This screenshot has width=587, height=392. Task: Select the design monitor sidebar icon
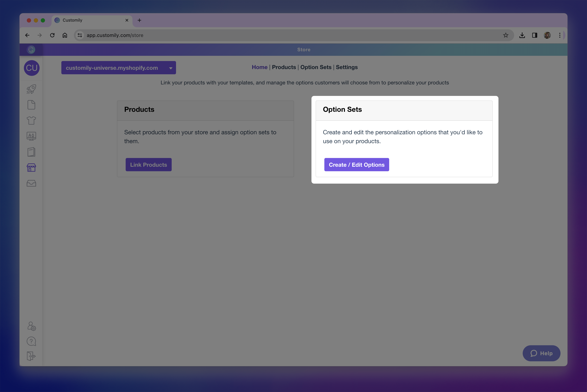coord(31,136)
